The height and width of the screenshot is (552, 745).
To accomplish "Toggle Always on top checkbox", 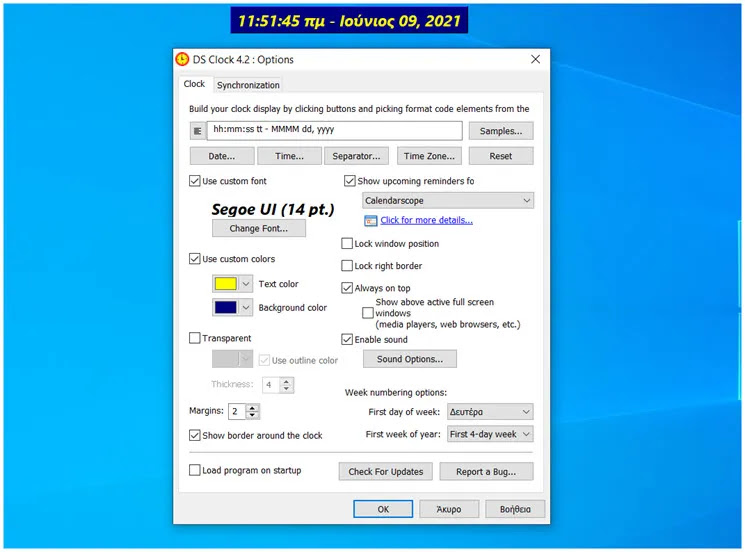I will [347, 288].
